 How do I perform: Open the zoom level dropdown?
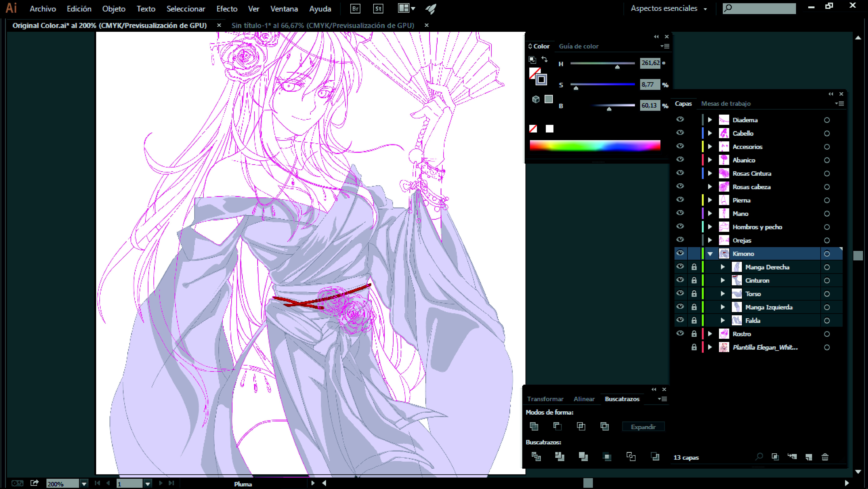[x=84, y=484]
